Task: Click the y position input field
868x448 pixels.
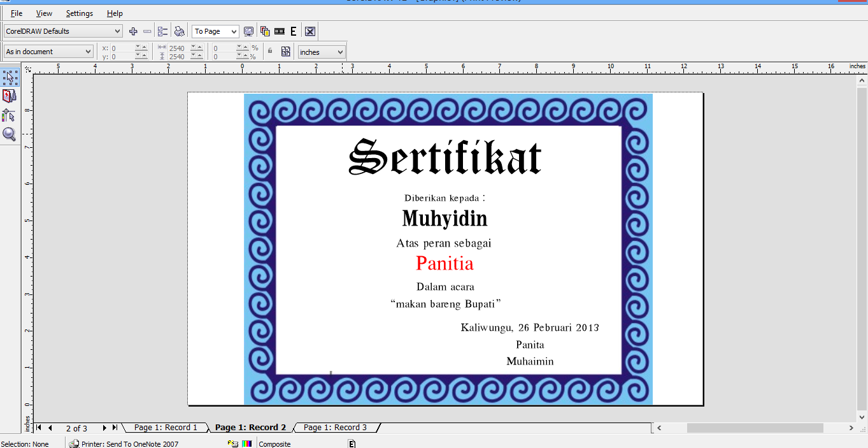Action: coord(123,57)
